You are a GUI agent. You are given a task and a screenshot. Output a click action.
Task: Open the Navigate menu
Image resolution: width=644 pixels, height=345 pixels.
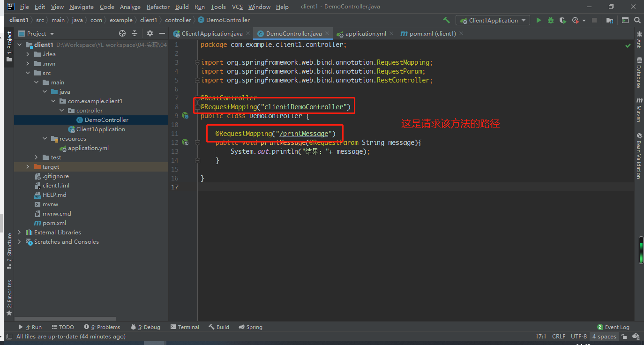82,7
